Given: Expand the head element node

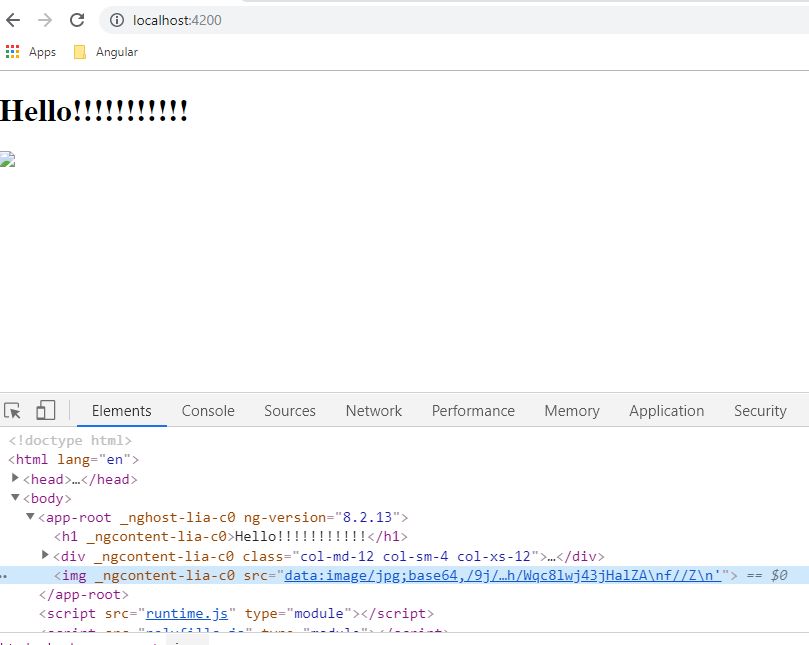Looking at the screenshot, I should 15,478.
